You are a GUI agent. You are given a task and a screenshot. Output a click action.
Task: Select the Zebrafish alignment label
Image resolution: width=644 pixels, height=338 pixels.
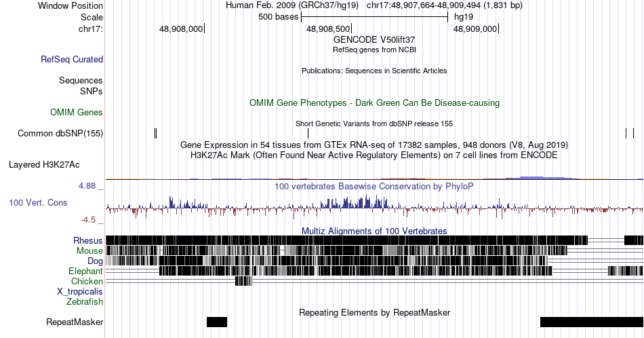85,301
